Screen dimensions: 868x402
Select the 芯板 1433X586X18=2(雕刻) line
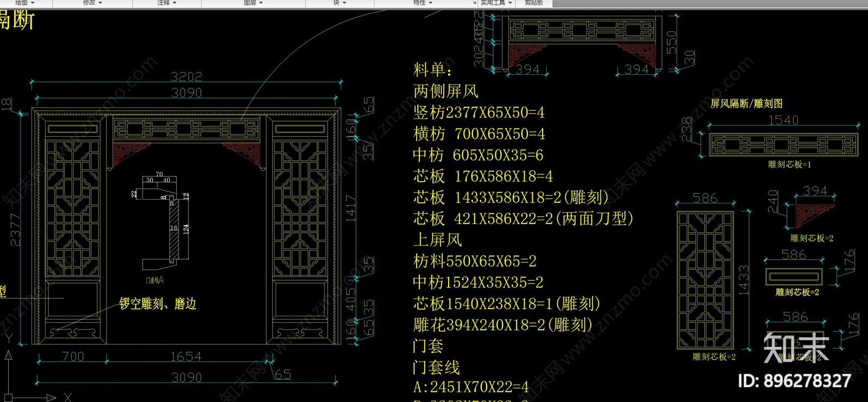coord(511,197)
